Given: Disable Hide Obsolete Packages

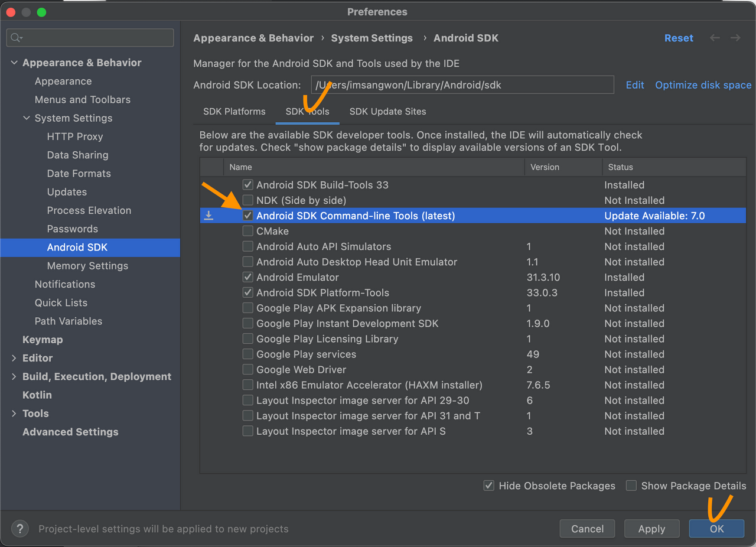Looking at the screenshot, I should pyautogui.click(x=488, y=486).
